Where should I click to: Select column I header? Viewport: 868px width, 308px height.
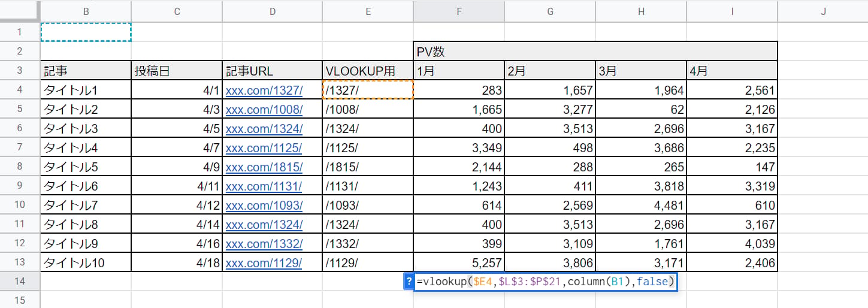click(732, 11)
